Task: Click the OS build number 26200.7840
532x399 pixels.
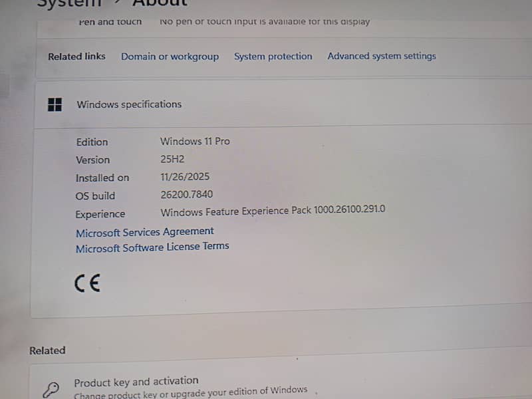Action: click(x=187, y=196)
